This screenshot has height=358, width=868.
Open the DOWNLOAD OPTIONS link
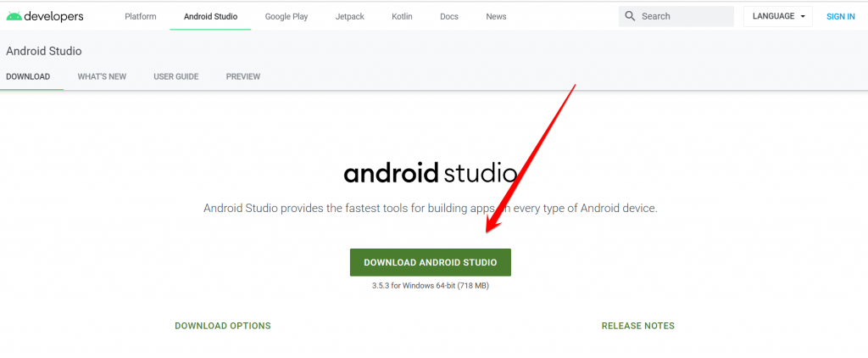point(223,326)
